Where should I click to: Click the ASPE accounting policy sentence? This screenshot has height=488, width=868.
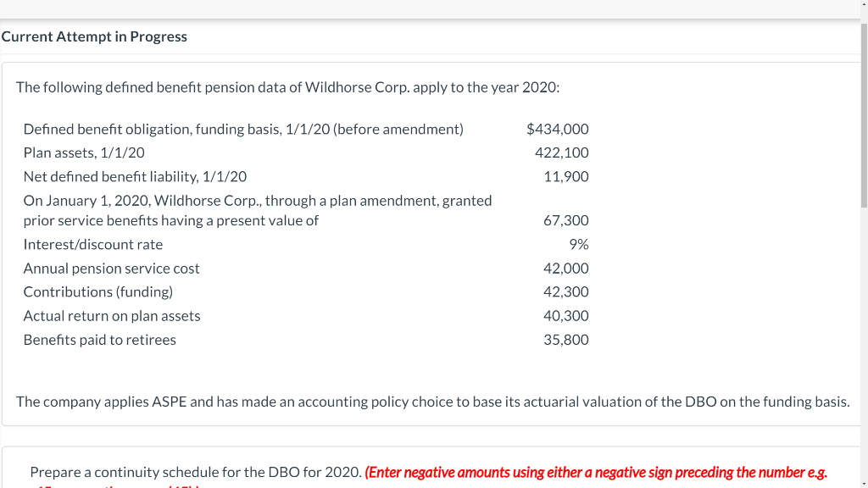pos(433,402)
